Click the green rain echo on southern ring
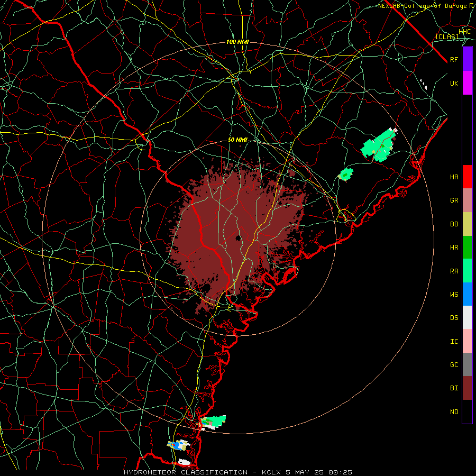476x476 pixels. tap(214, 422)
